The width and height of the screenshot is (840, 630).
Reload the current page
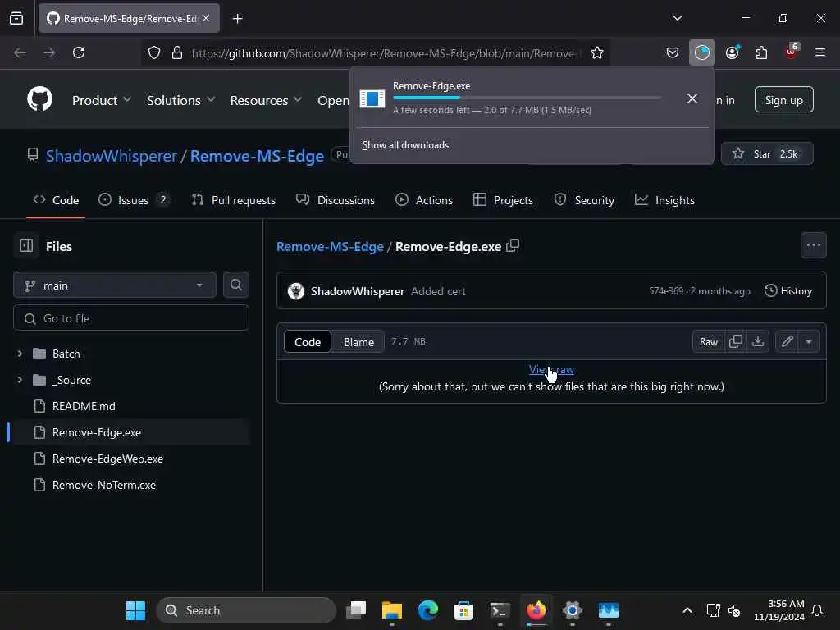[79, 52]
